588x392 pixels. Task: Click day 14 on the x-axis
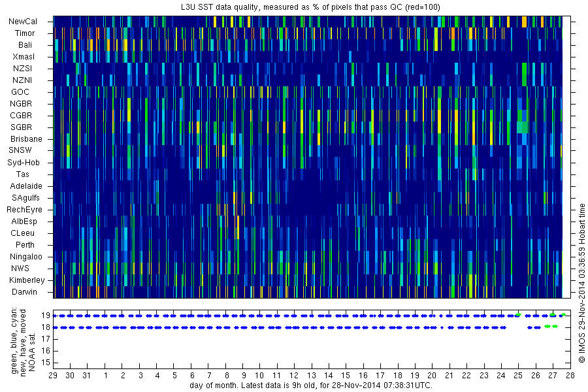click(329, 376)
